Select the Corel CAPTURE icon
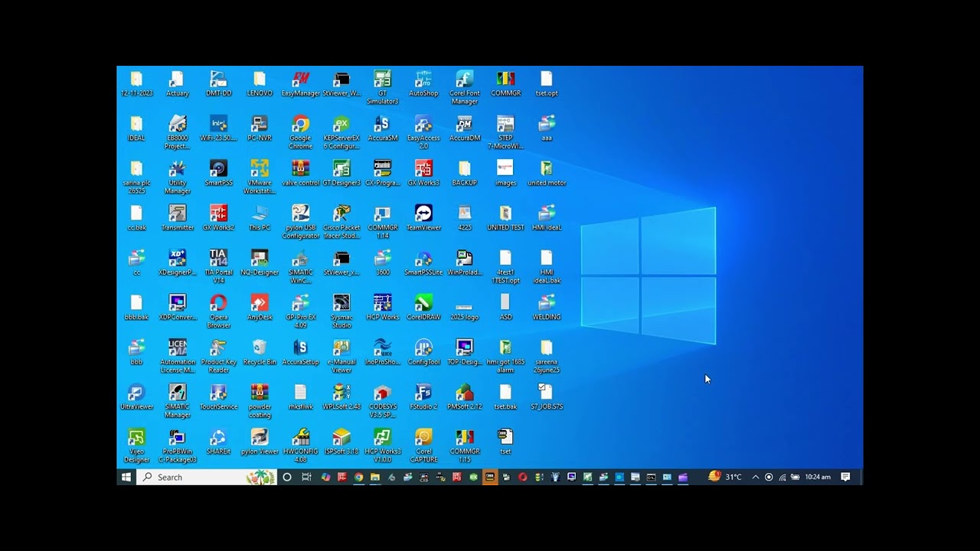Screen dimensions: 980x551 [423, 446]
